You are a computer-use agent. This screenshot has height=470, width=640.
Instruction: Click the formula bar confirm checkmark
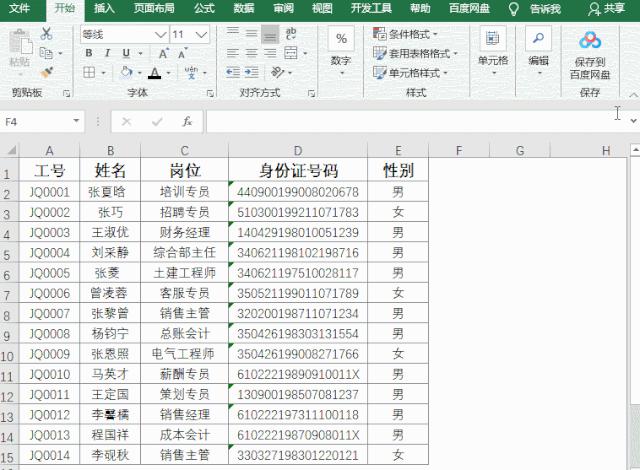coord(157,121)
